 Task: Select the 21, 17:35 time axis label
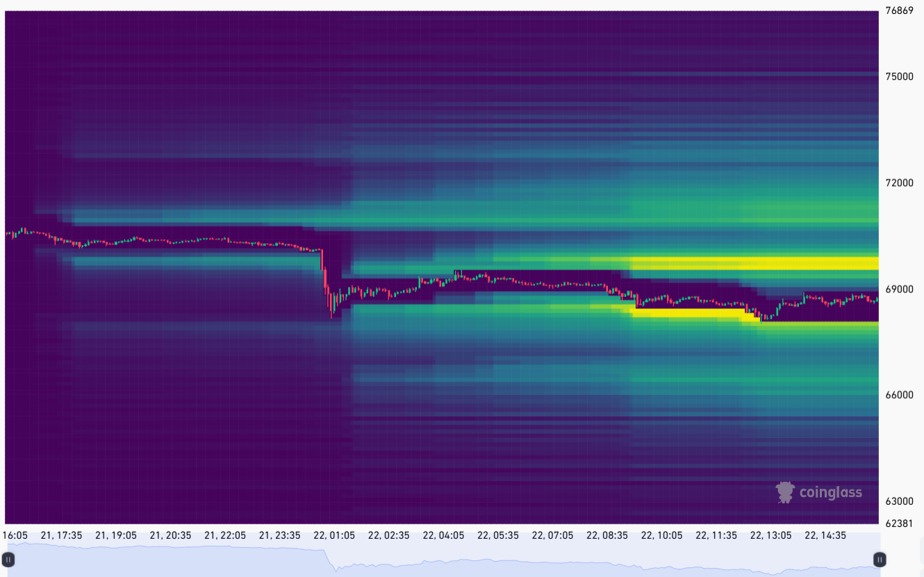(x=61, y=535)
